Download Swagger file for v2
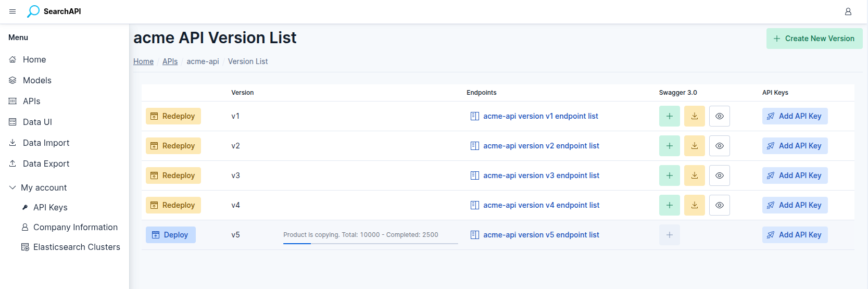This screenshot has width=868, height=289. pos(695,146)
